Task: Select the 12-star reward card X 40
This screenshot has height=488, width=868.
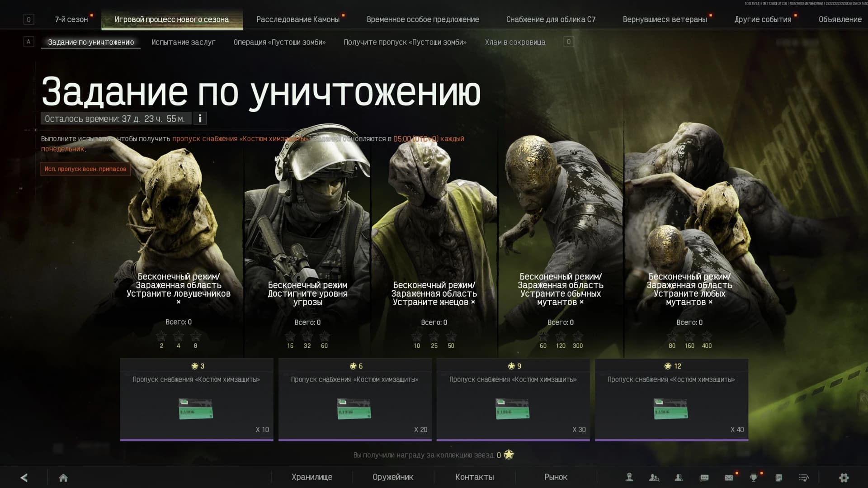Action: [x=671, y=399]
